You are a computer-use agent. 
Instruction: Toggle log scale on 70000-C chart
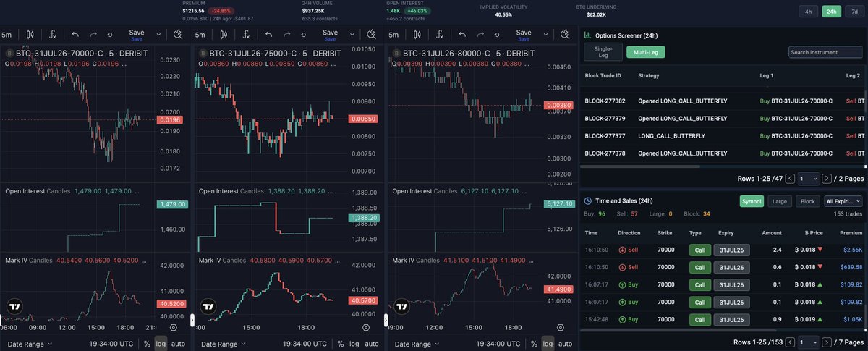point(161,344)
